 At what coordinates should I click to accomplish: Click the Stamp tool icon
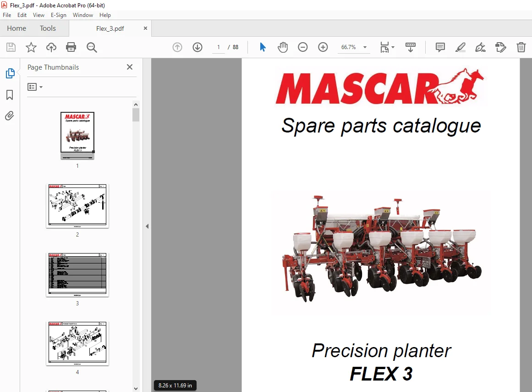(501, 47)
